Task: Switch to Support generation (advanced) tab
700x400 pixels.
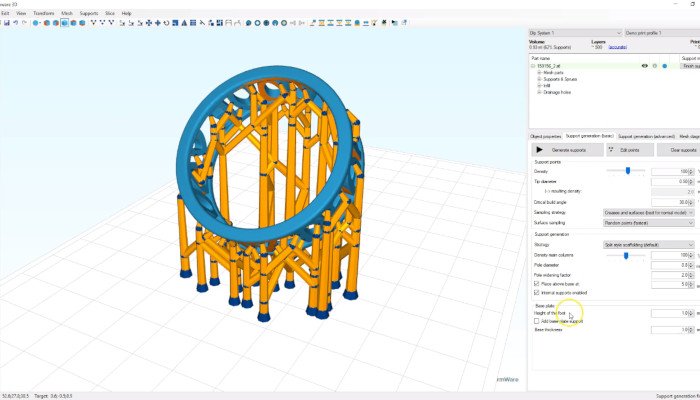Action: click(645, 135)
